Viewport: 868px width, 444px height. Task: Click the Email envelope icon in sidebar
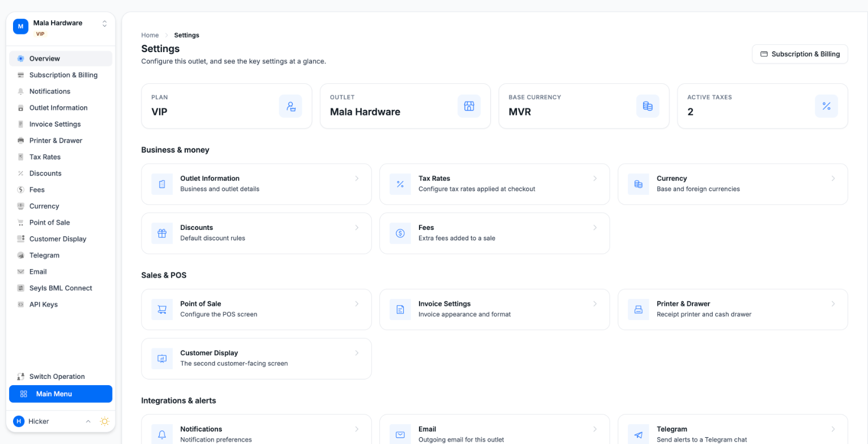click(20, 272)
